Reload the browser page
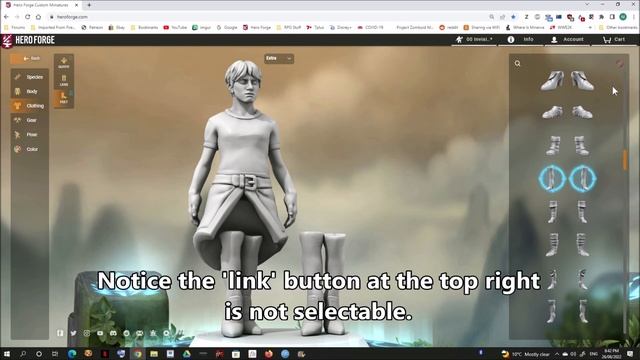 [x=27, y=17]
